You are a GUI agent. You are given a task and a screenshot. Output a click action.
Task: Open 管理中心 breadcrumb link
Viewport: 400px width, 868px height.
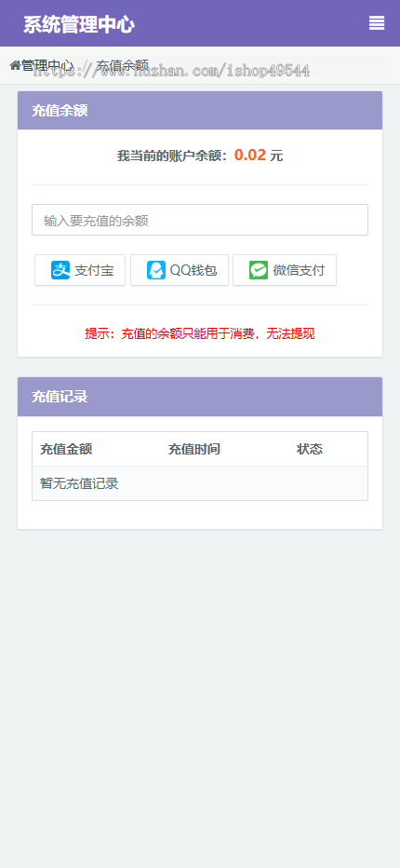(x=47, y=65)
